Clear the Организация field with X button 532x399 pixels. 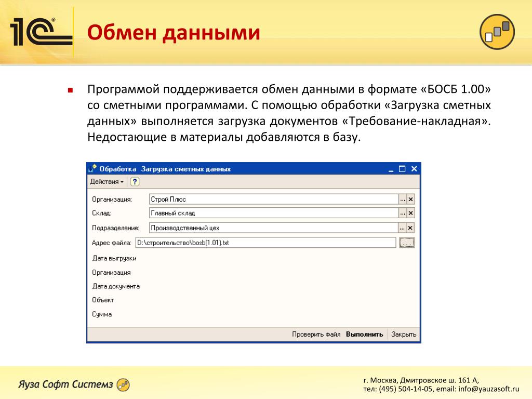click(410, 199)
